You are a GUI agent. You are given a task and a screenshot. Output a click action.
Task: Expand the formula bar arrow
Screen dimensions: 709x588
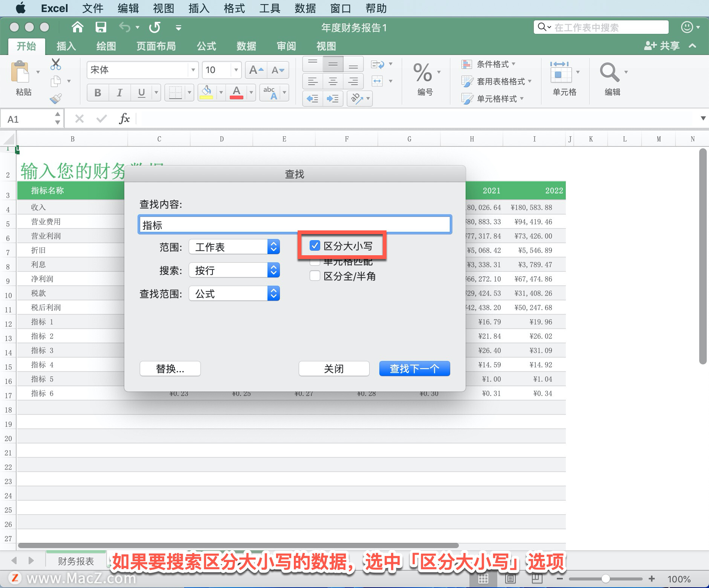click(x=703, y=119)
